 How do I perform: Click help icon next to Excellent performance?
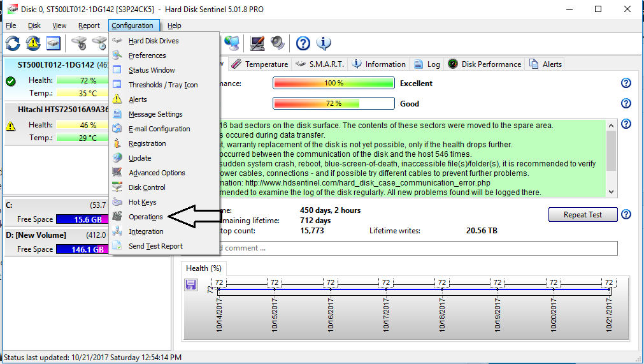click(x=626, y=83)
